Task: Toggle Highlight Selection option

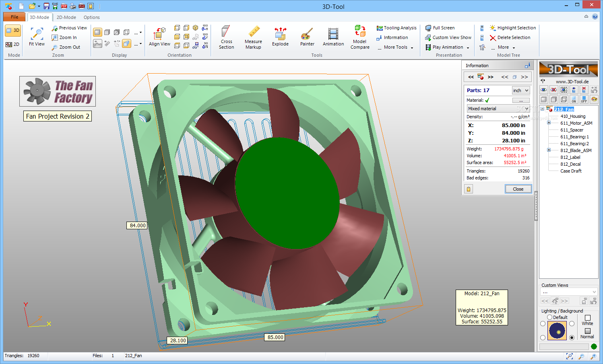Action: click(x=513, y=28)
